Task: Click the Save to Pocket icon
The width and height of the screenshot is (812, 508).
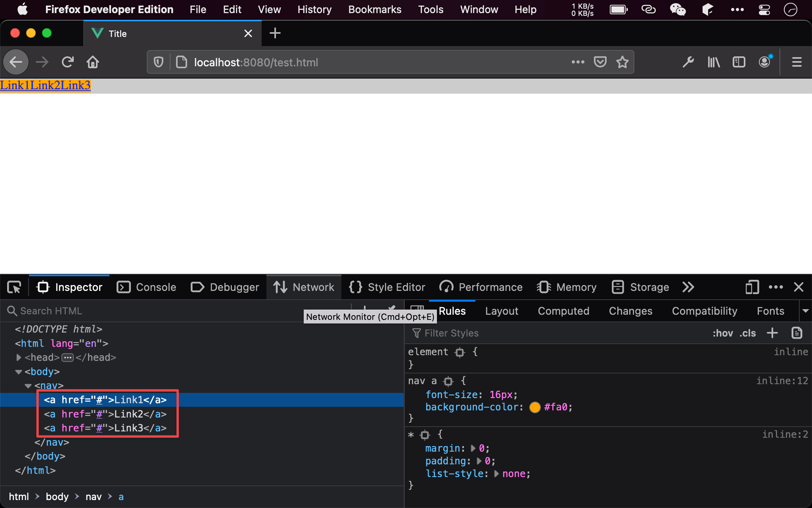Action: click(x=600, y=62)
